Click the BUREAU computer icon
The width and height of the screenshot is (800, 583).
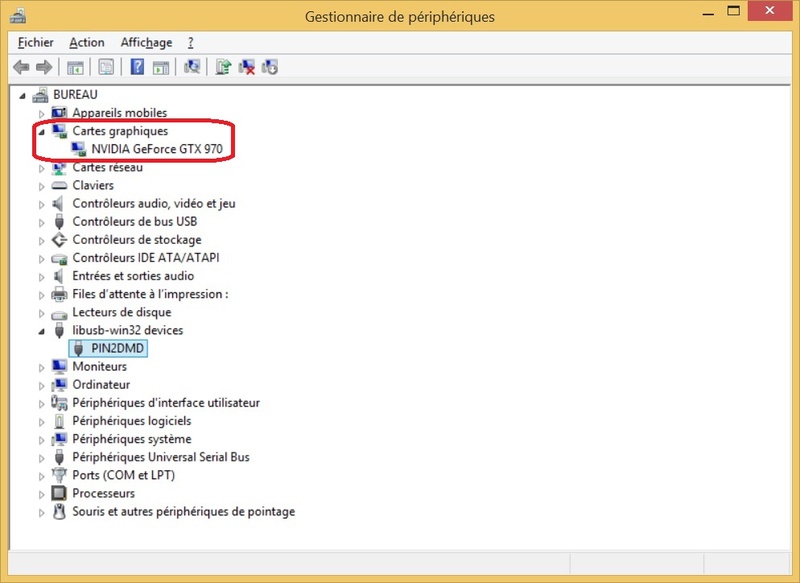coord(40,95)
